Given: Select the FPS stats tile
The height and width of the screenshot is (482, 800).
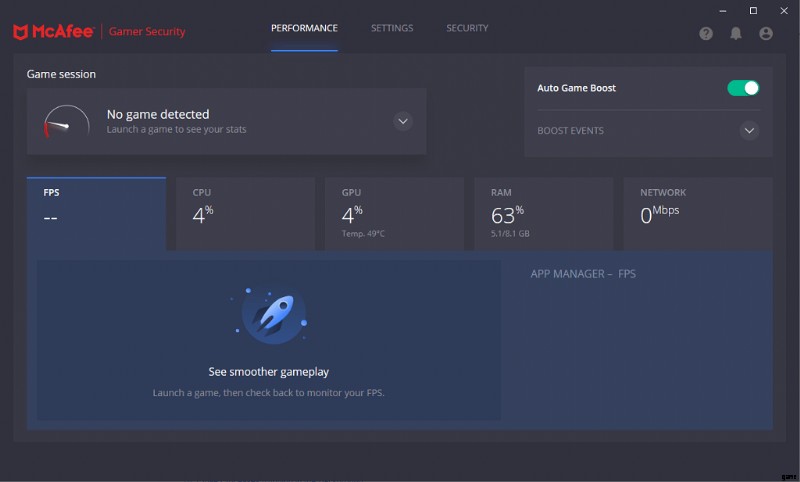Looking at the screenshot, I should [x=96, y=213].
